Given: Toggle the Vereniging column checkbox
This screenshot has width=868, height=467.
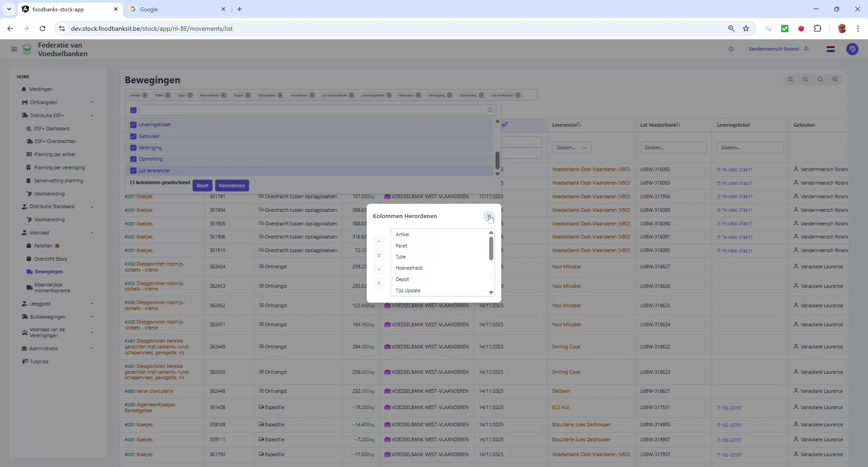Looking at the screenshot, I should 133,148.
